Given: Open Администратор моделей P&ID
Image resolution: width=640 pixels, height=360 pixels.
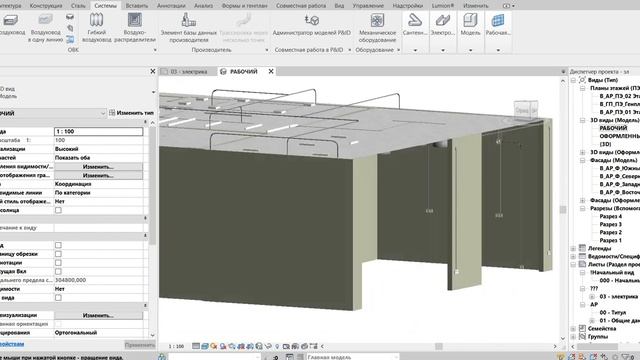Looking at the screenshot, I should [311, 24].
